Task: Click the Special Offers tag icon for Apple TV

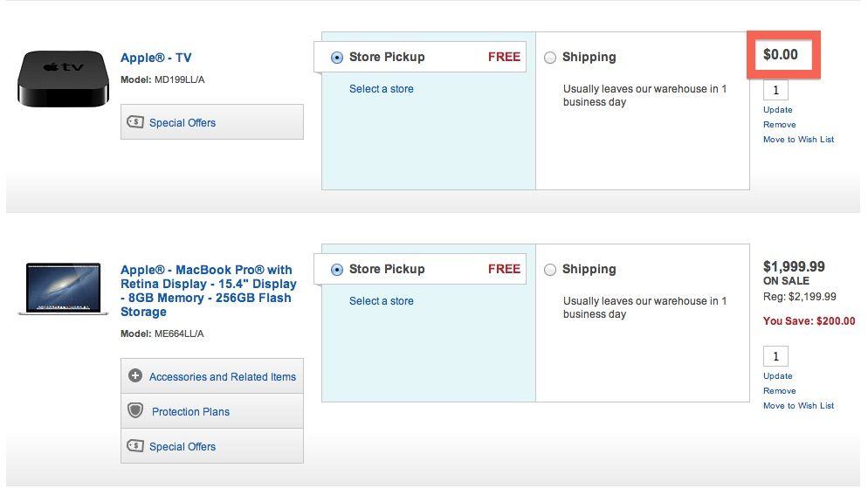Action: click(135, 122)
